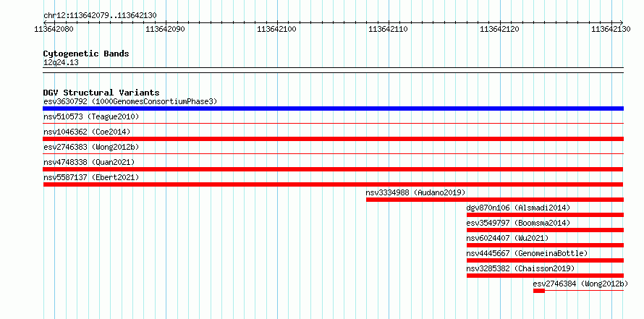Click the nsv6024407 (Wu2021) label
644x319 pixels.
(507, 238)
